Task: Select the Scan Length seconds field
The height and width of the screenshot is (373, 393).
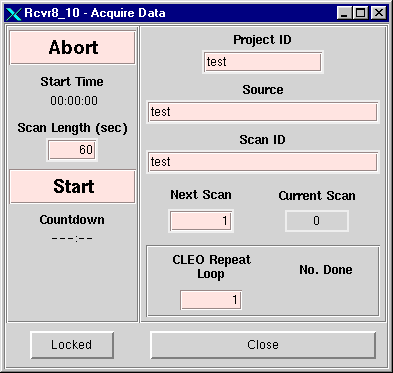Action: (x=72, y=150)
